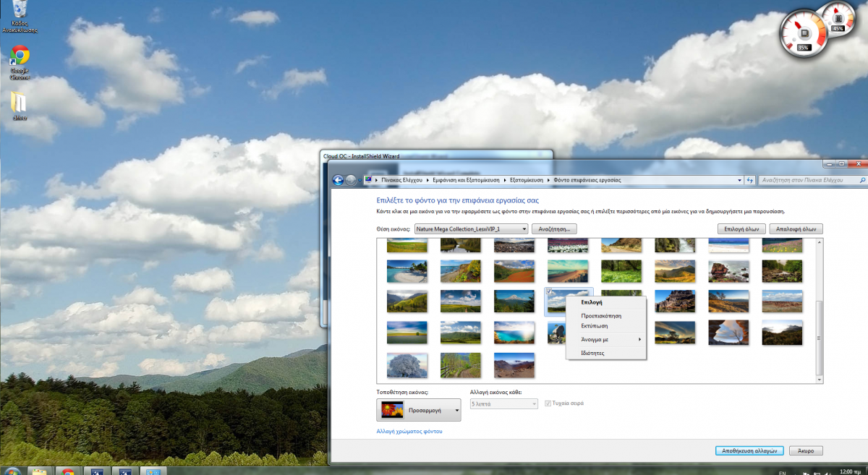Open the driver folder on desktop
The height and width of the screenshot is (475, 868).
(x=20, y=106)
